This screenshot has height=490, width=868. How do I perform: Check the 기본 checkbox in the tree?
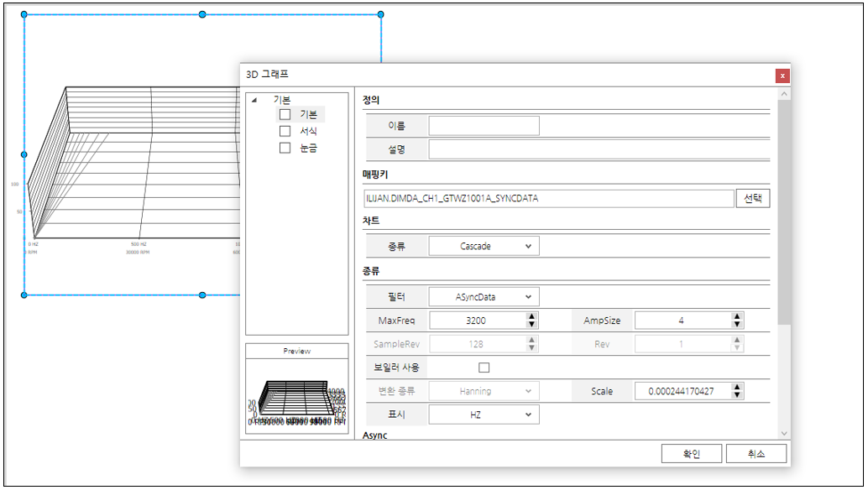coord(285,114)
